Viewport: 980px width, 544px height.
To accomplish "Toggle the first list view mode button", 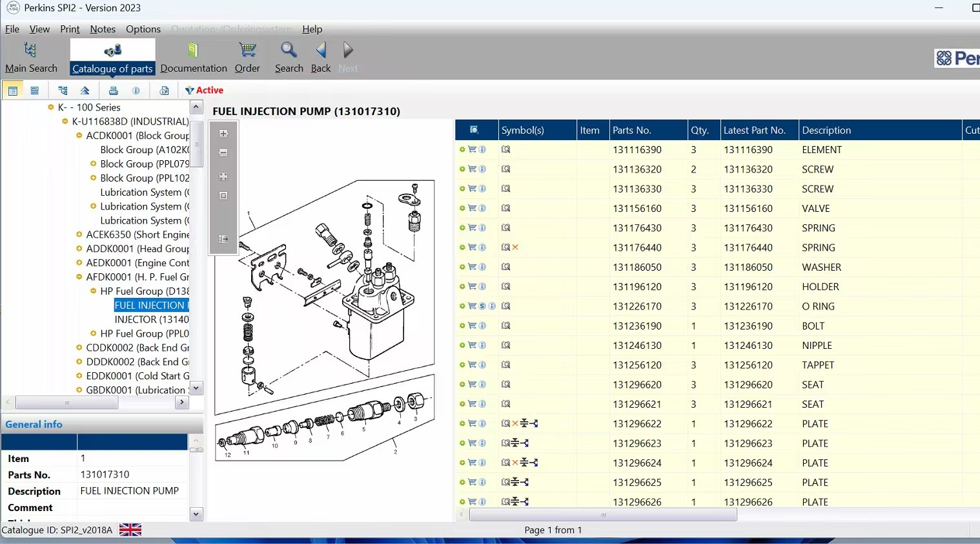I will [12, 90].
